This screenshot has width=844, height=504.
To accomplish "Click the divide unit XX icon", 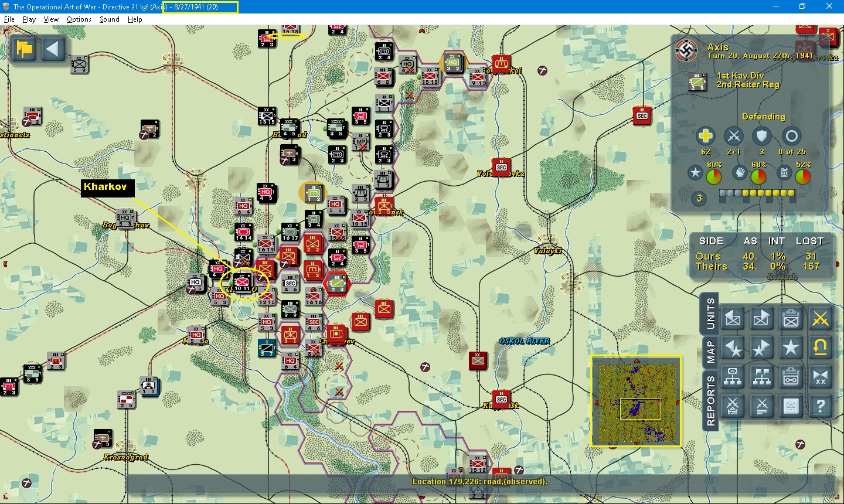I will [x=821, y=377].
